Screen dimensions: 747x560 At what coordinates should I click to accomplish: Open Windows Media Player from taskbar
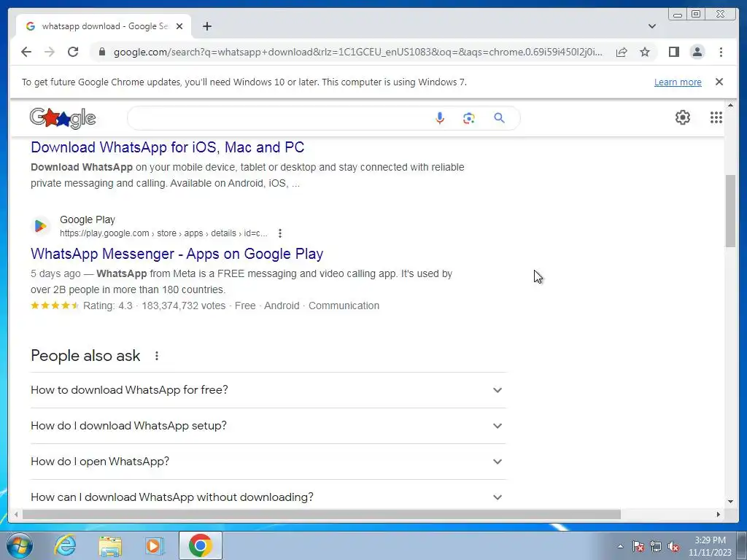[155, 545]
